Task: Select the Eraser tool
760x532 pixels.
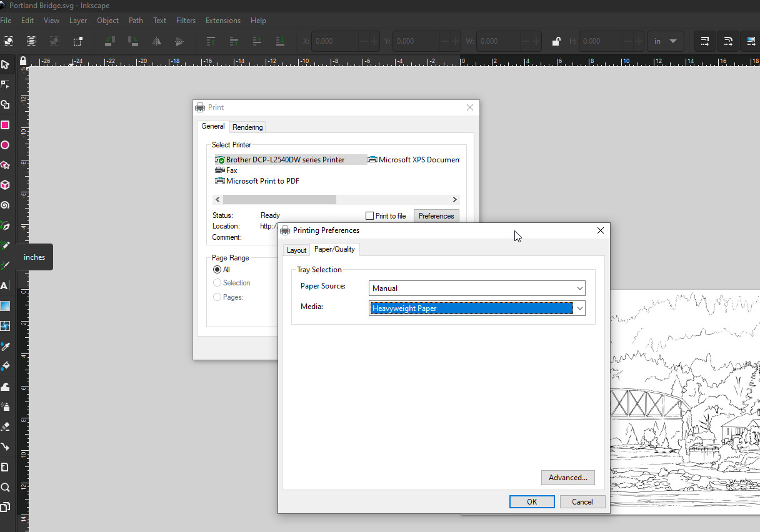Action: [x=5, y=426]
